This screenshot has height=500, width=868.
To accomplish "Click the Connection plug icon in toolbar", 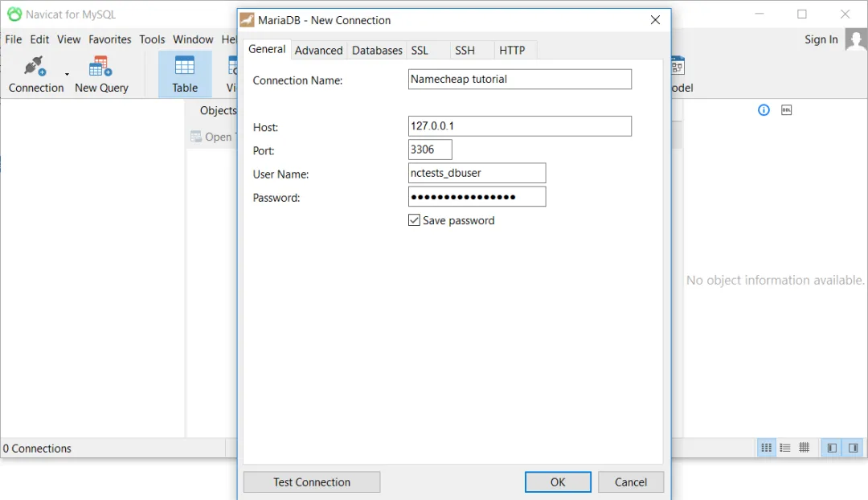I will coord(35,67).
